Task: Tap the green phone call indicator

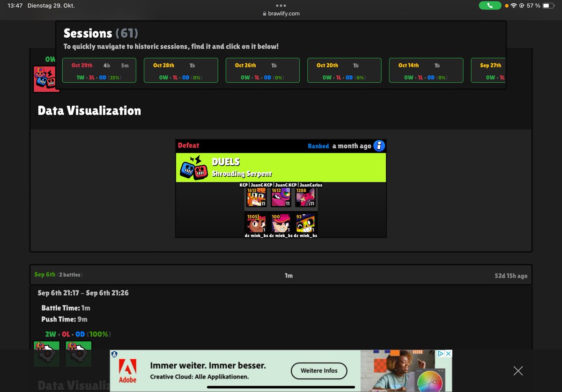Action: coord(490,6)
